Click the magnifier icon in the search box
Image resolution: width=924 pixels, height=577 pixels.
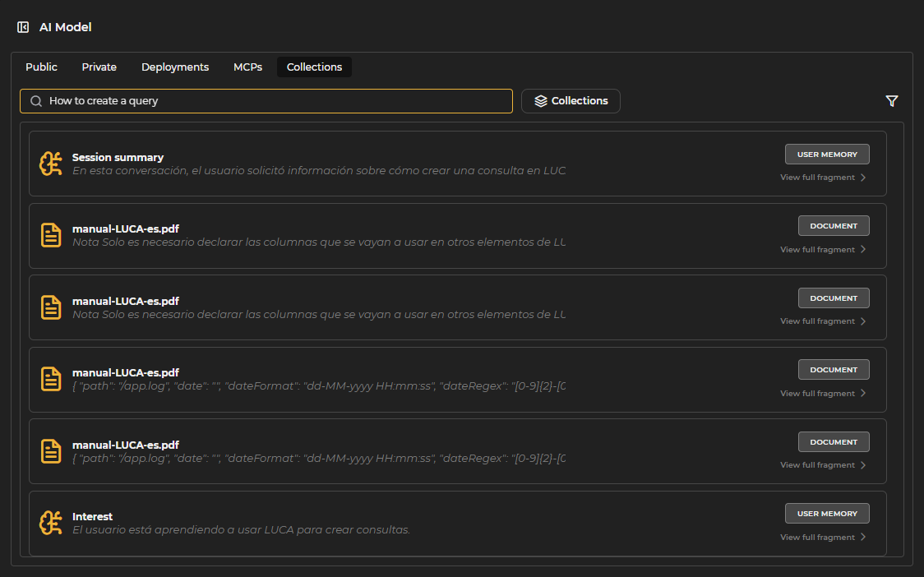click(36, 101)
